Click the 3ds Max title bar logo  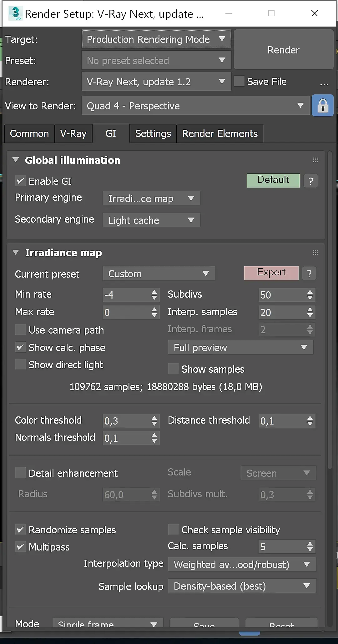[15, 13]
